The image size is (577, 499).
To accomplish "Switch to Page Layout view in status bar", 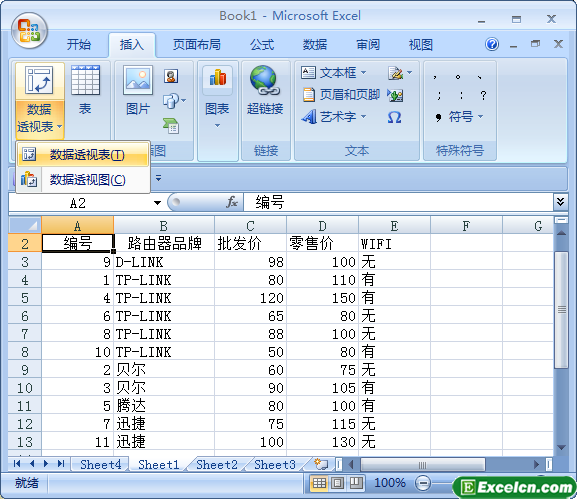I will [x=337, y=483].
